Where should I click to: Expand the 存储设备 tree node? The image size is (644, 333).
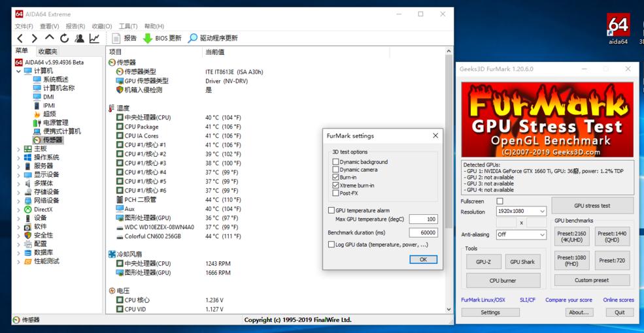click(x=18, y=192)
